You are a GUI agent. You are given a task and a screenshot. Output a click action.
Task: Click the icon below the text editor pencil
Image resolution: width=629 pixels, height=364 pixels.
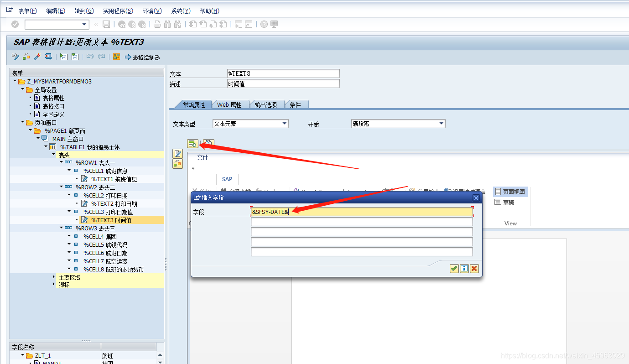(177, 164)
